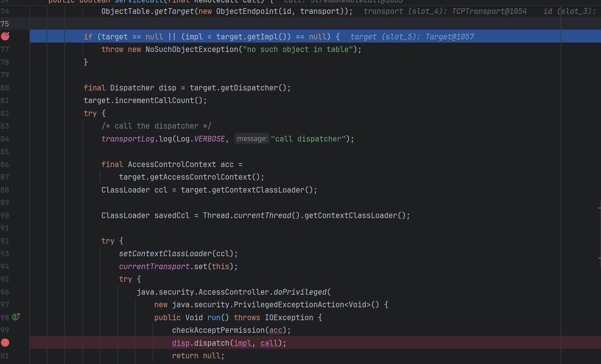The height and width of the screenshot is (364, 601).
Task: Click inline debug value 'Target@1057'
Action: pyautogui.click(x=450, y=37)
